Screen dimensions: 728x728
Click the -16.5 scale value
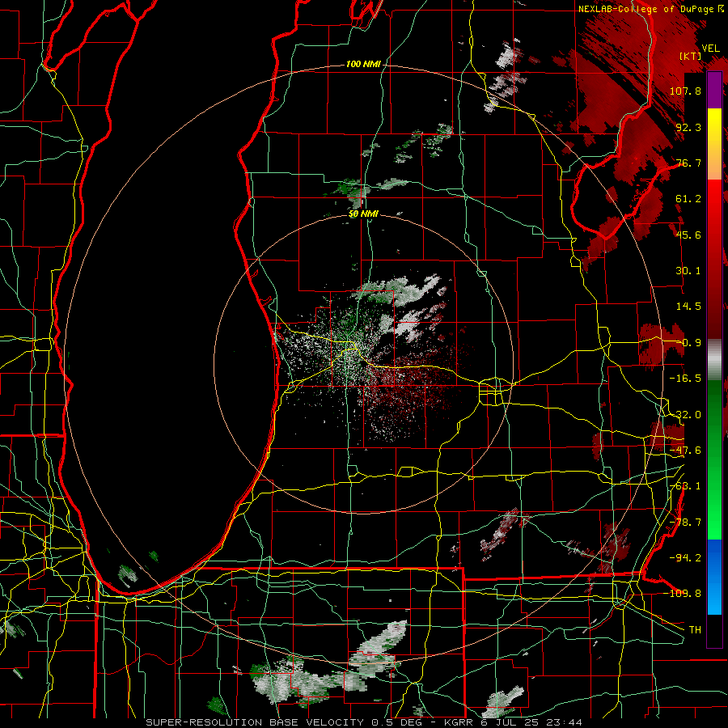685,379
